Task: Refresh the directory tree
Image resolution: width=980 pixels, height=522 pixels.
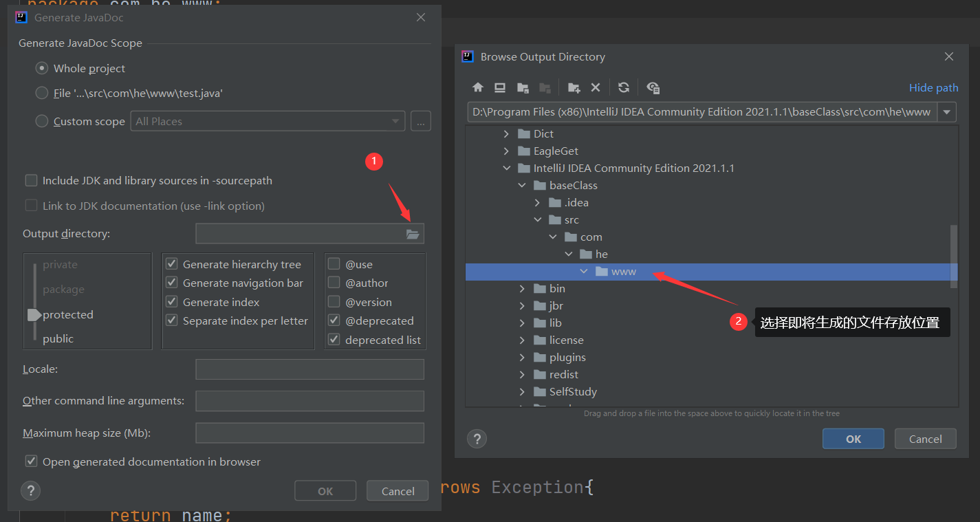Action: 624,87
